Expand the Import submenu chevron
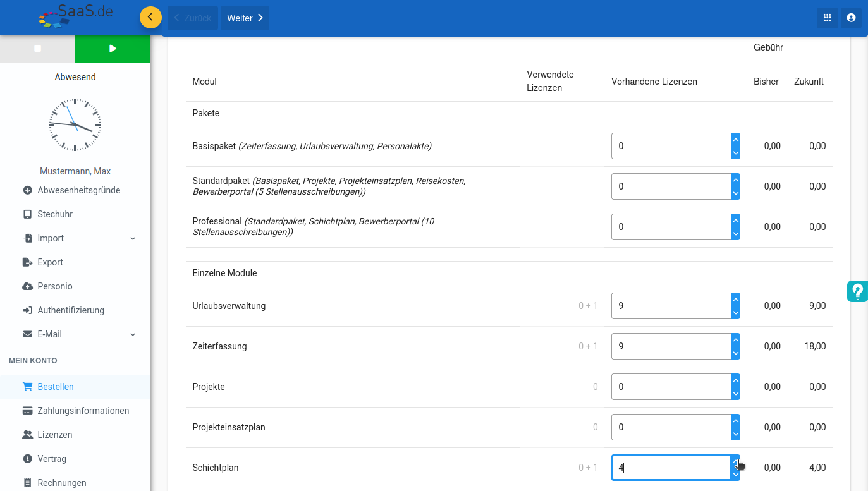This screenshot has height=491, width=868. pos(133,238)
